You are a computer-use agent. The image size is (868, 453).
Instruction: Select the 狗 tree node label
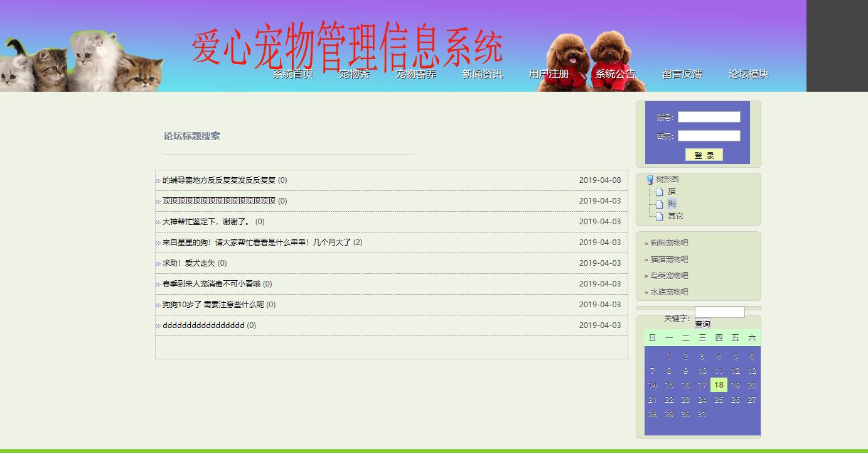[672, 204]
